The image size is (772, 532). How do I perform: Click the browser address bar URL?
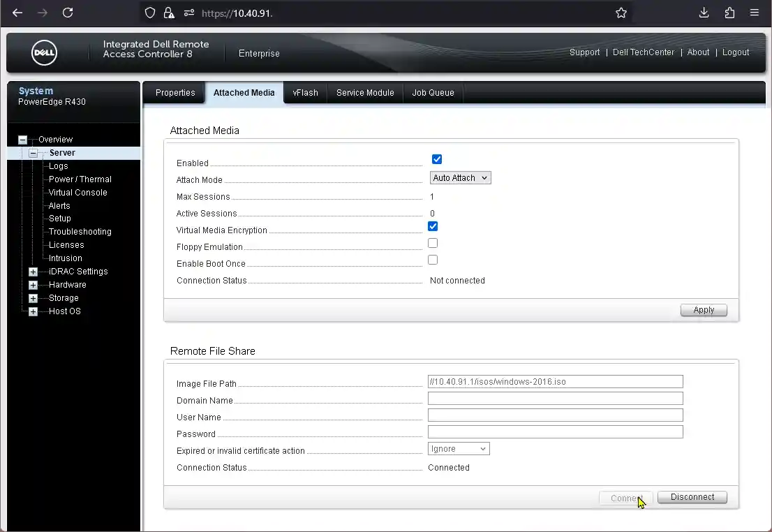click(237, 13)
